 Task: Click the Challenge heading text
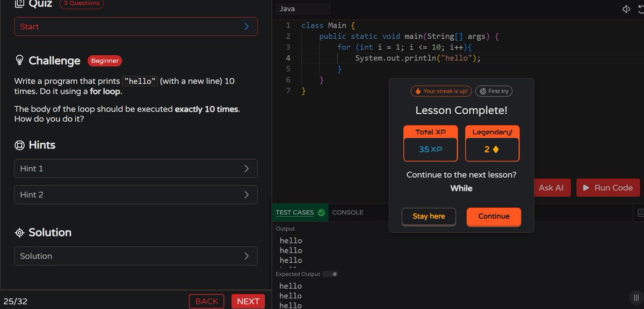(x=54, y=61)
